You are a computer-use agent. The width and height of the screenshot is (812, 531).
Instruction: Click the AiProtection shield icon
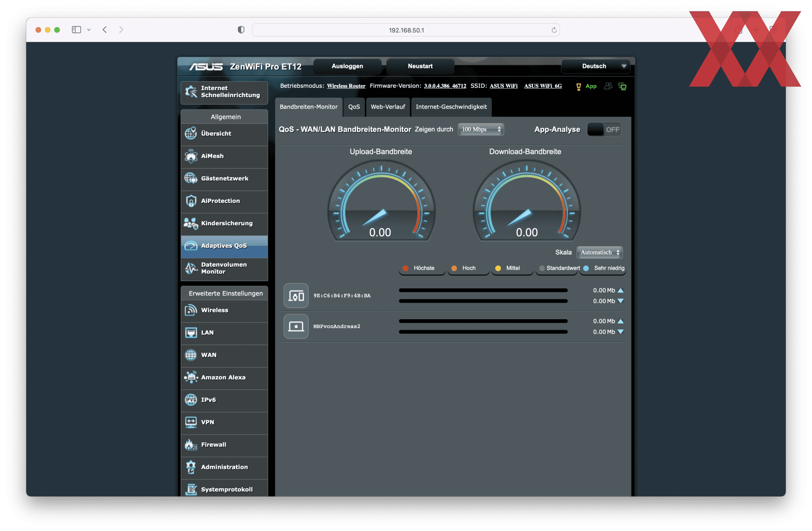point(191,201)
